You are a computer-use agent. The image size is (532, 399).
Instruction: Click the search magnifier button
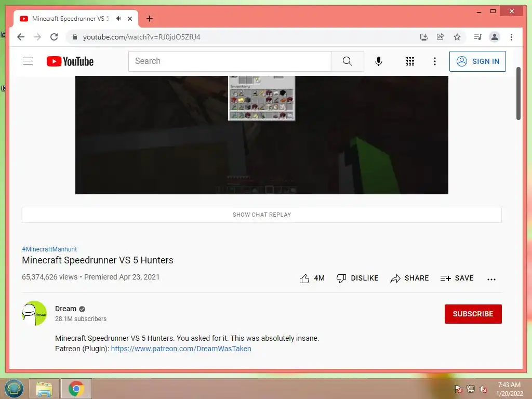[348, 61]
